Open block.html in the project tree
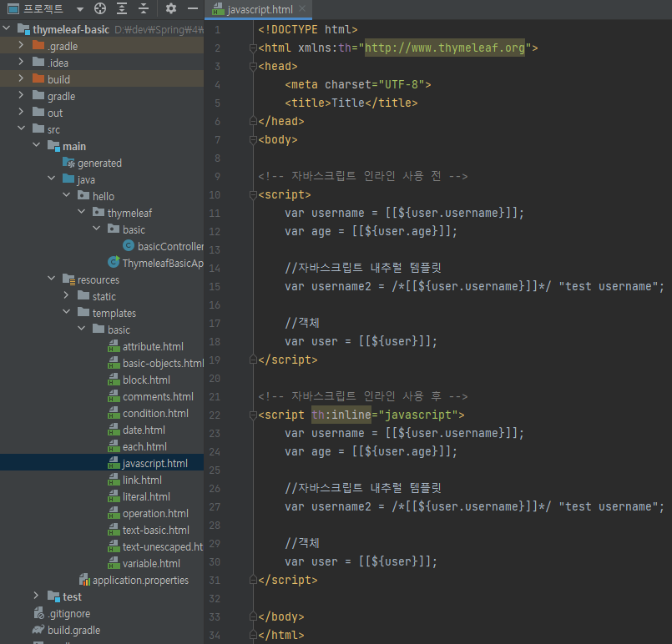The image size is (672, 644). pyautogui.click(x=146, y=380)
